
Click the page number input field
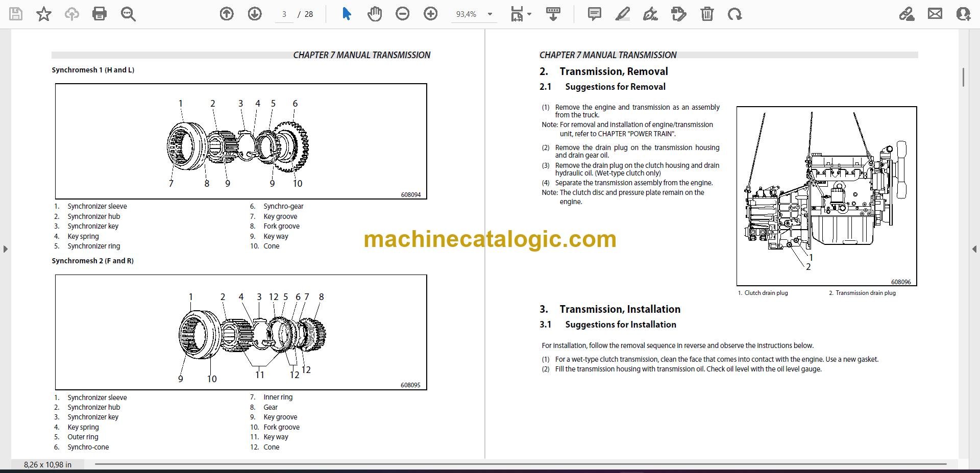pyautogui.click(x=284, y=14)
